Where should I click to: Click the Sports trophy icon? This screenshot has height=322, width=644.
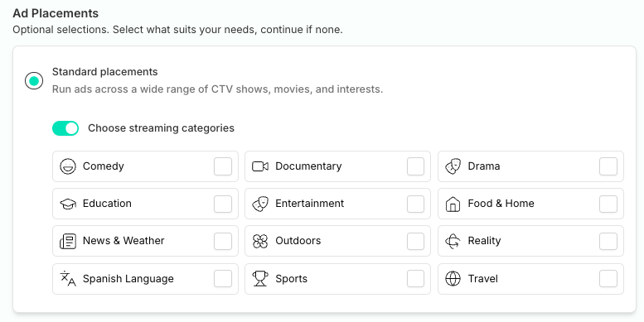coord(260,278)
